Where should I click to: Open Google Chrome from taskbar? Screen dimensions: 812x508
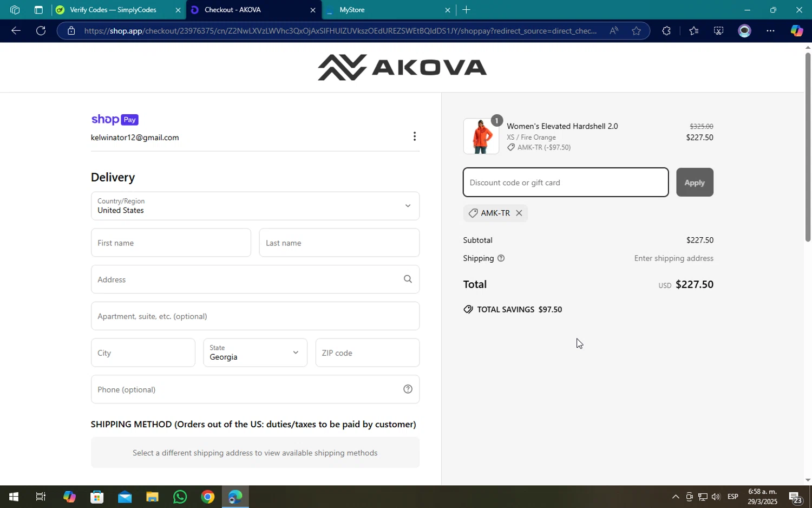pyautogui.click(x=207, y=497)
